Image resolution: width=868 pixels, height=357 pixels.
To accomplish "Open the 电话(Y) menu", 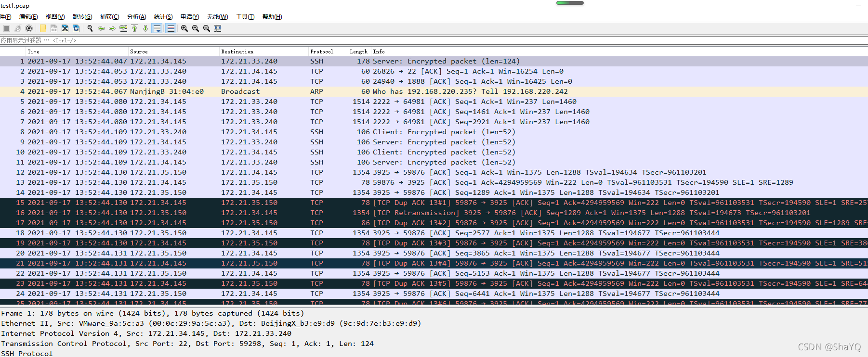I will (x=190, y=17).
